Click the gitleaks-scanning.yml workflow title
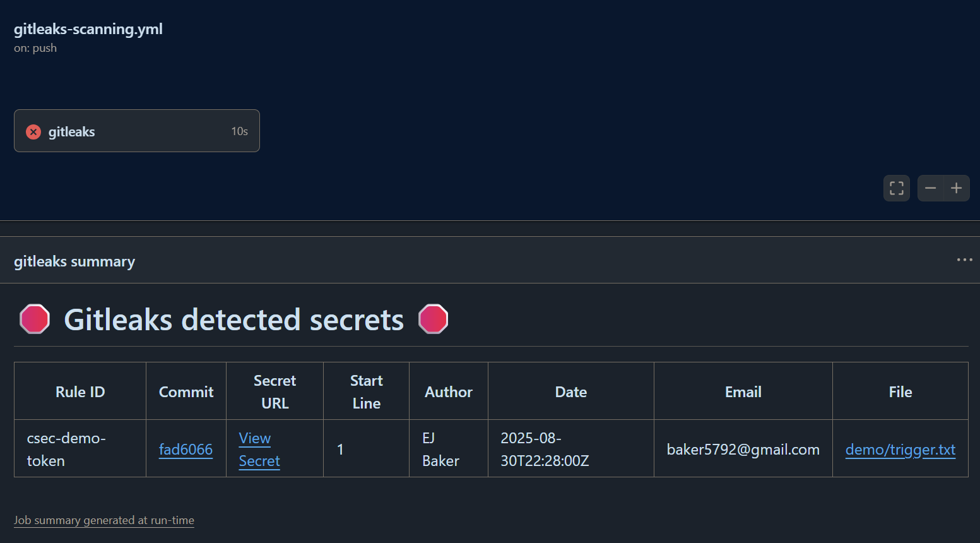The width and height of the screenshot is (980, 543). tap(88, 28)
